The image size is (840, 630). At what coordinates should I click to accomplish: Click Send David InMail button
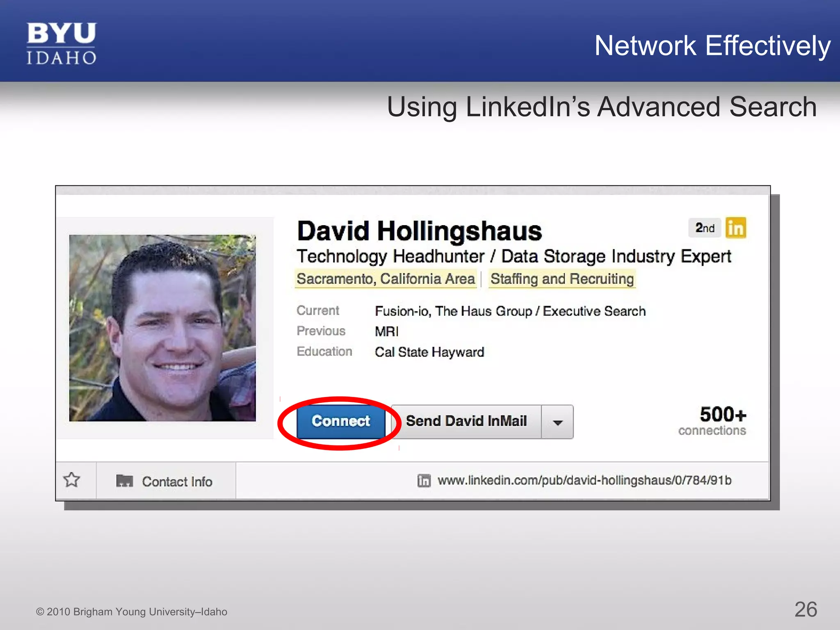[466, 422]
